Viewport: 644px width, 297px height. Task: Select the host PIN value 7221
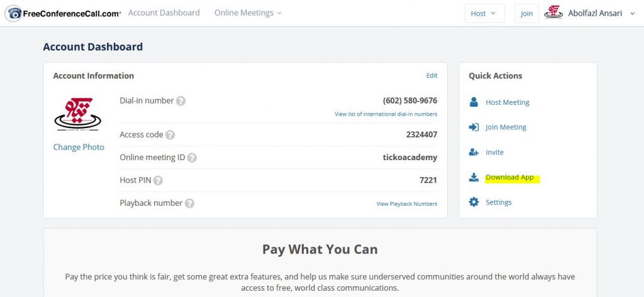428,180
